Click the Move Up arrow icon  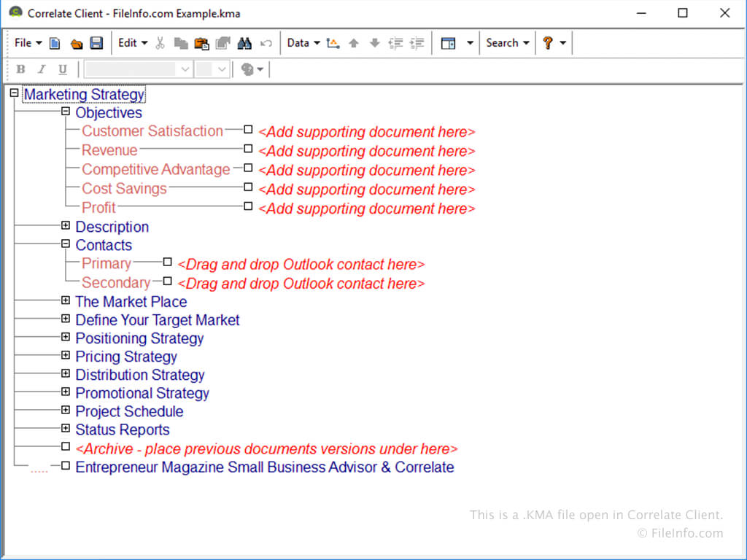coord(354,43)
